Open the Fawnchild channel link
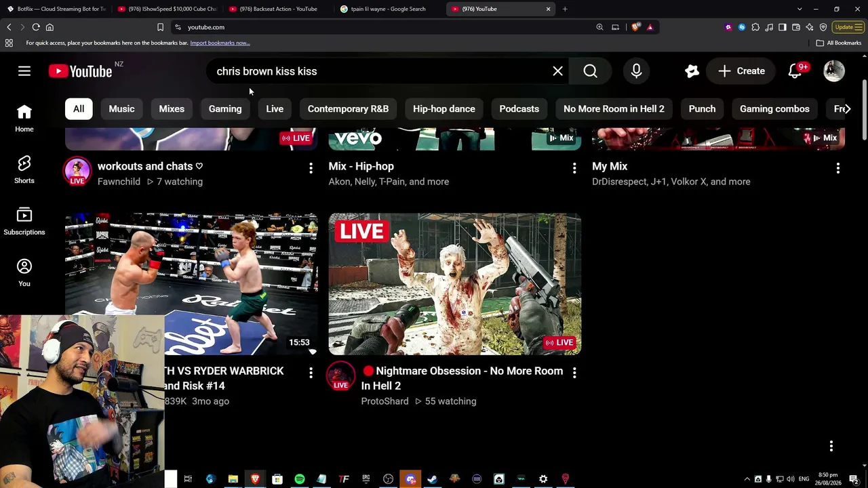The width and height of the screenshot is (868, 488). tap(119, 182)
